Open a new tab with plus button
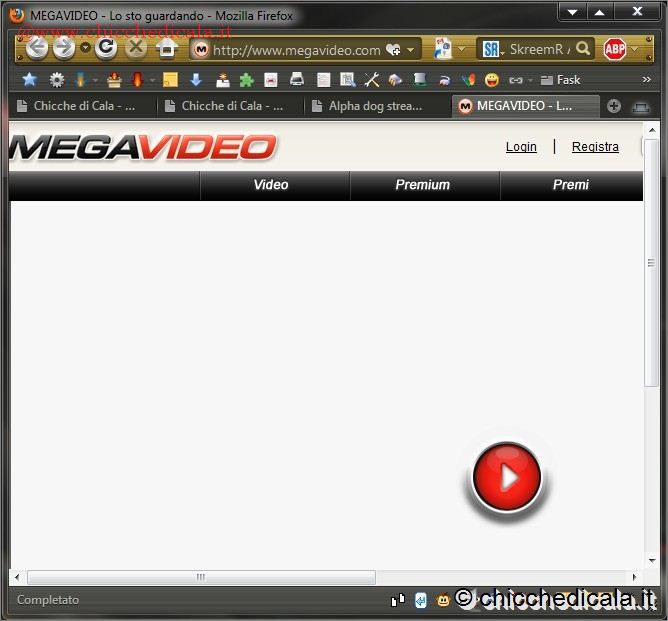668x621 pixels. click(614, 106)
